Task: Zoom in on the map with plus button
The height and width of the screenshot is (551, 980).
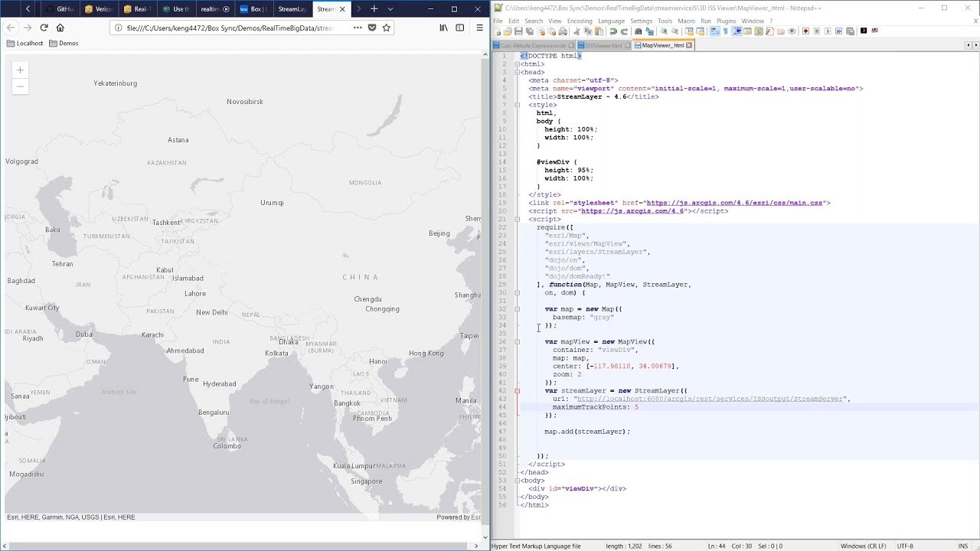Action: [x=21, y=70]
